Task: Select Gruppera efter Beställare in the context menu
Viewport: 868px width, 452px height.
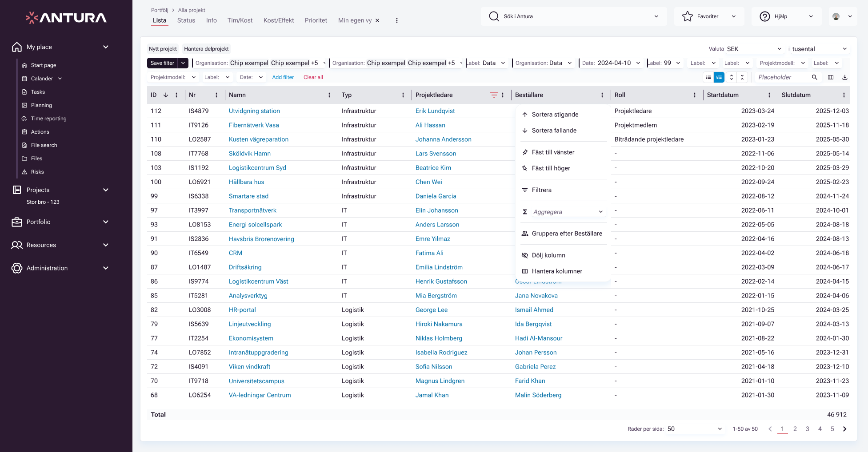Action: 567,233
